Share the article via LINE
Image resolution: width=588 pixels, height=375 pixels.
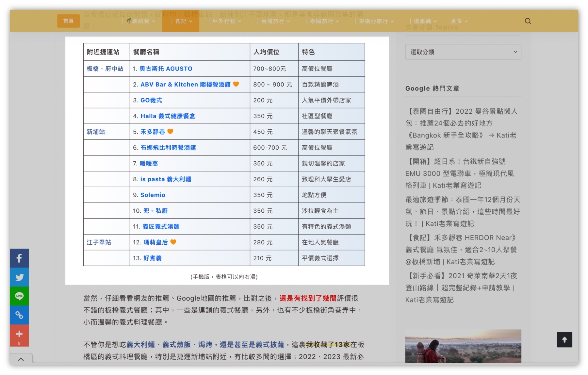click(x=19, y=296)
